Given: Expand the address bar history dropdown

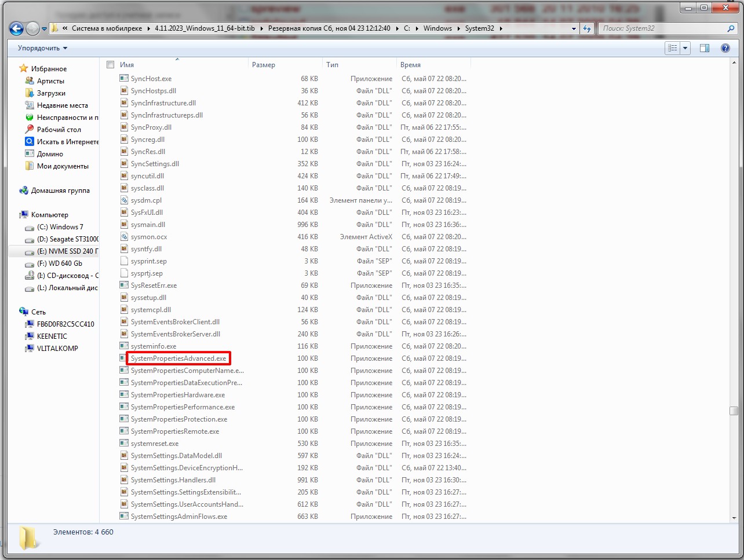Looking at the screenshot, I should click(x=574, y=28).
